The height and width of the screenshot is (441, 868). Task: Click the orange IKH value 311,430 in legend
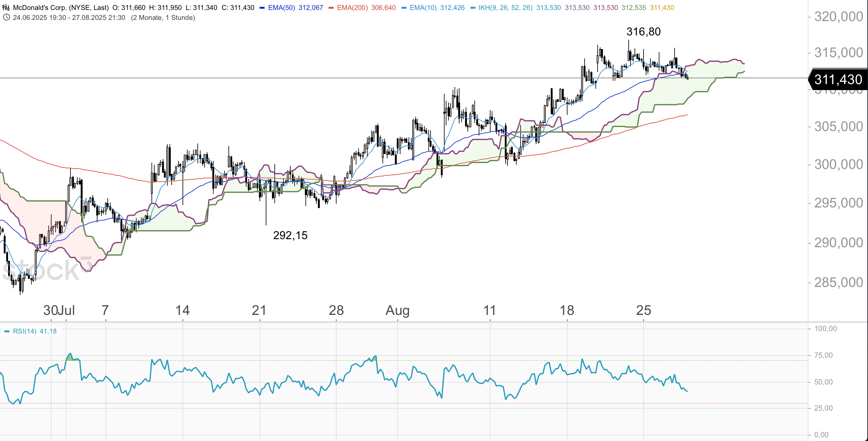click(662, 7)
